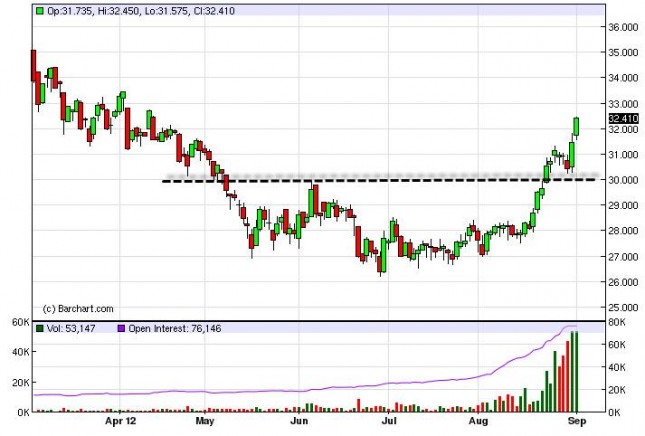Select the 'Hi:32.450' high value text
The image size is (645, 436).
click(x=119, y=11)
